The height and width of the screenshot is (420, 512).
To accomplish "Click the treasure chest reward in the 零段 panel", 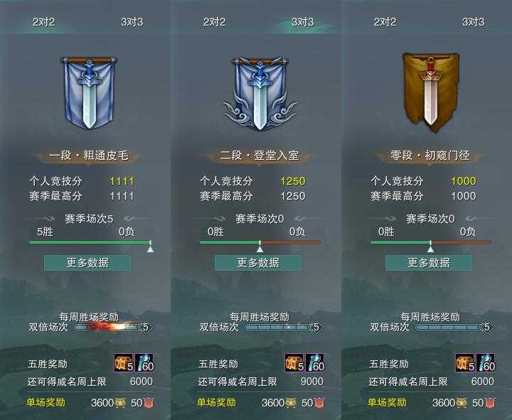I will pyautogui.click(x=465, y=363).
